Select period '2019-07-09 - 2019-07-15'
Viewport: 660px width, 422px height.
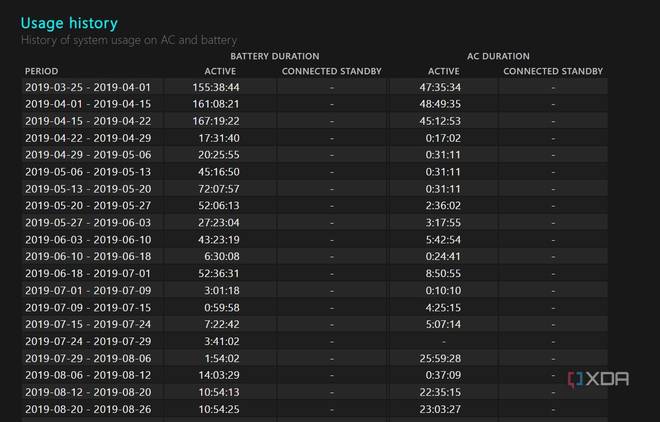click(x=88, y=308)
